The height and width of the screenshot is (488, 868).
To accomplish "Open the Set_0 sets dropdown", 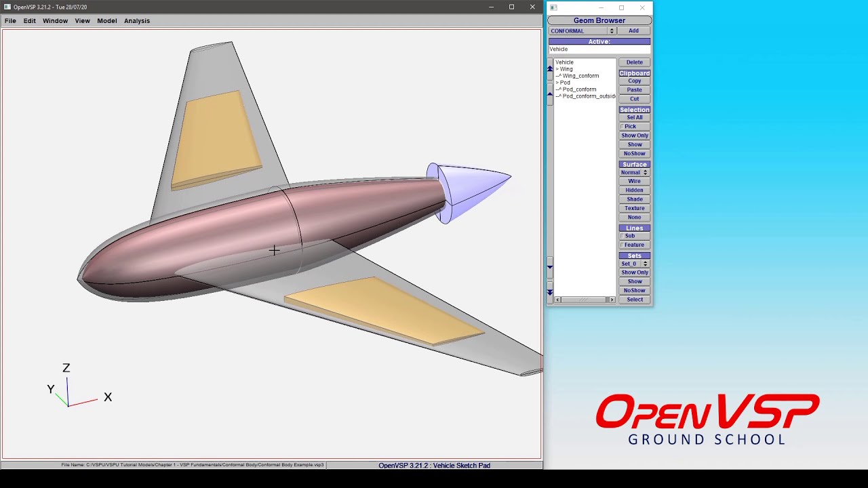I will [x=635, y=264].
